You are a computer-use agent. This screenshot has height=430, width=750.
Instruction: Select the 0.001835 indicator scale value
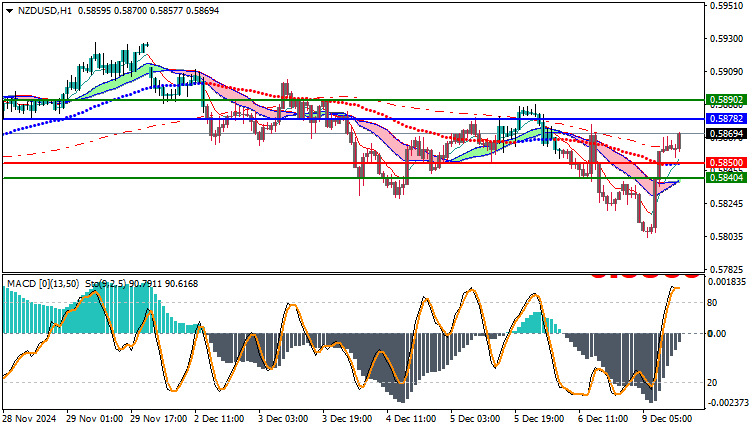click(x=727, y=282)
